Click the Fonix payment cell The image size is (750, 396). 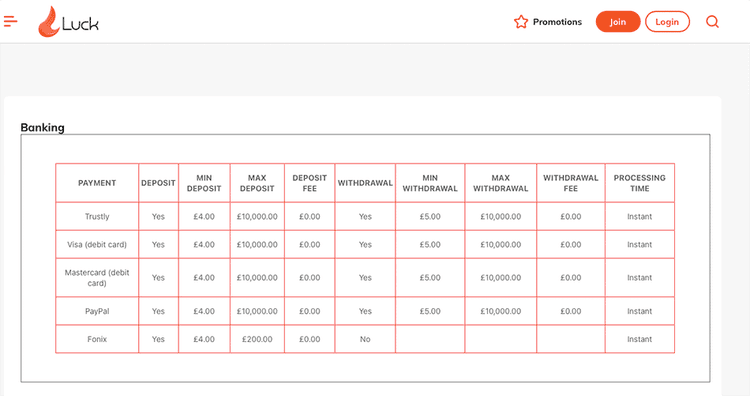point(97,339)
